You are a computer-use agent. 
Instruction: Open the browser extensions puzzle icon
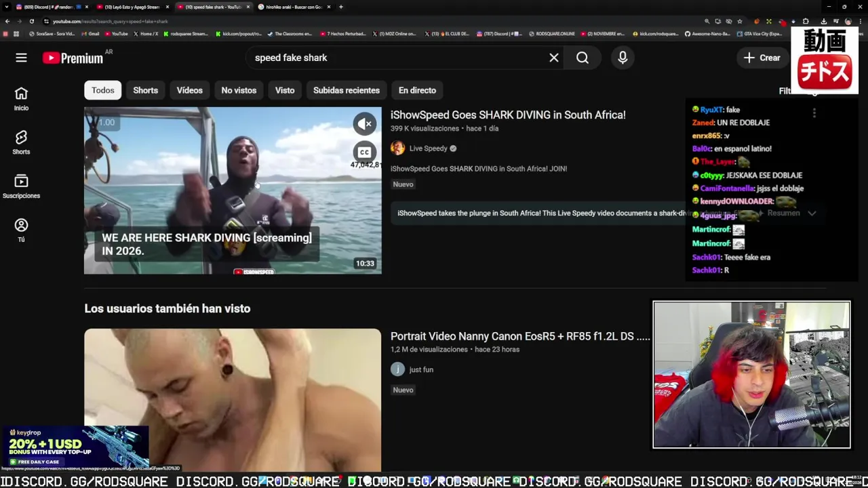[x=806, y=21]
